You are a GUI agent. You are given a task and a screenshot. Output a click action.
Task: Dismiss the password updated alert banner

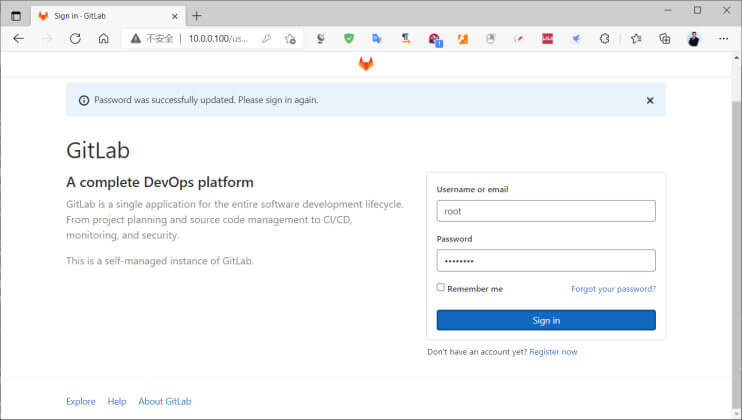(650, 100)
